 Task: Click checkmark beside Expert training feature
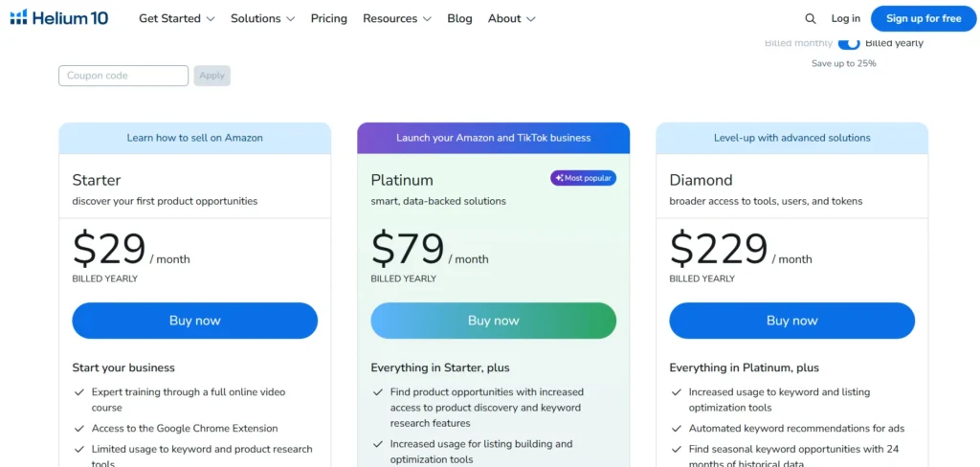coord(79,392)
